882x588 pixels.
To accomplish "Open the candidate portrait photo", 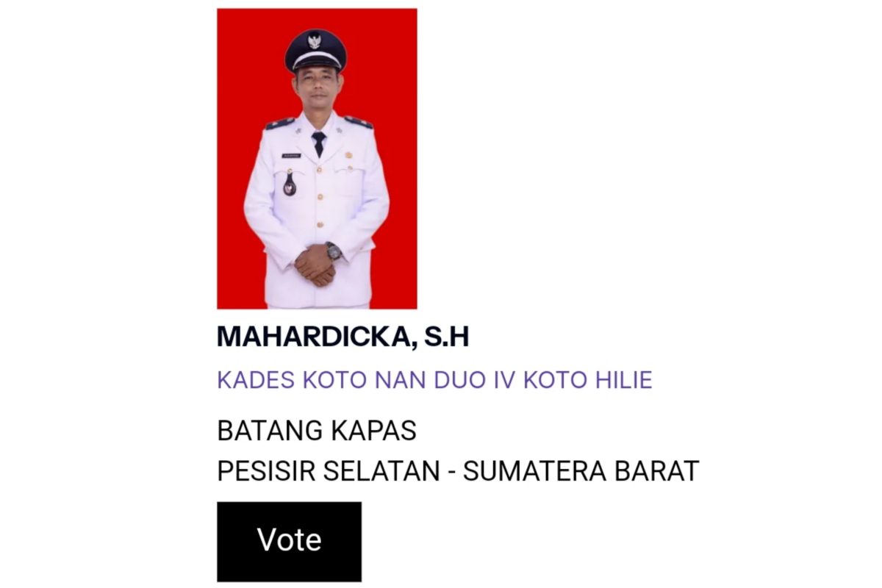I will click(x=317, y=159).
